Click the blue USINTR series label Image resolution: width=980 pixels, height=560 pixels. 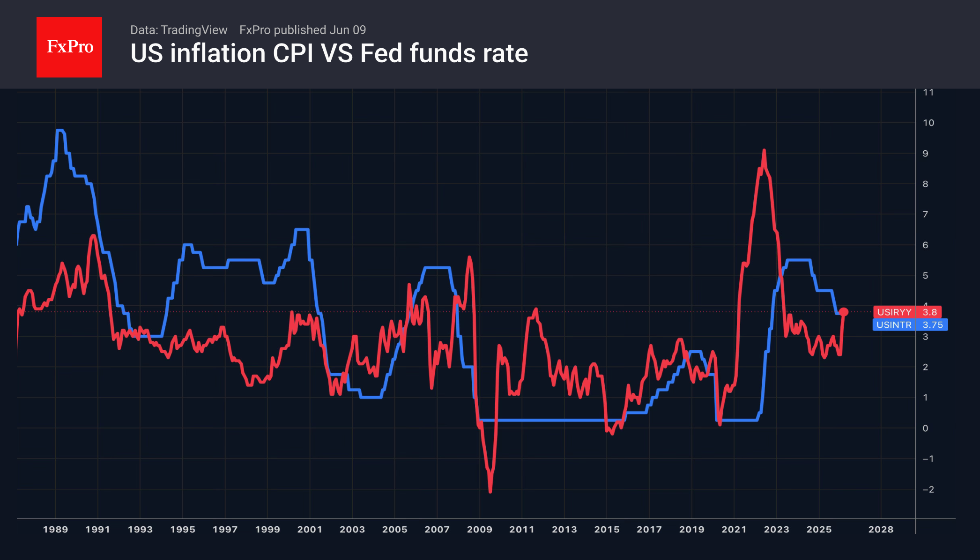893,325
